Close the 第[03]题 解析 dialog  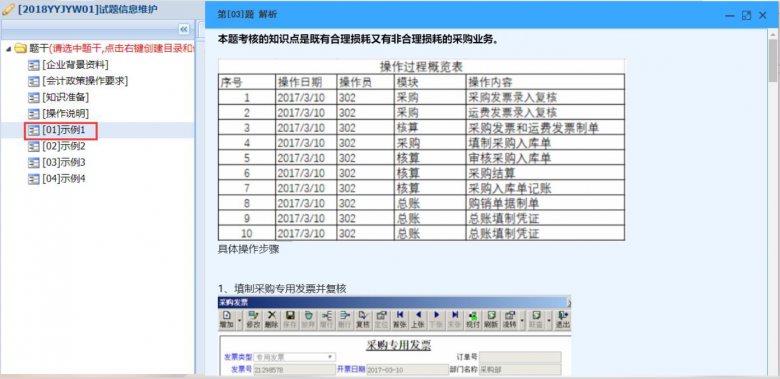click(x=763, y=16)
